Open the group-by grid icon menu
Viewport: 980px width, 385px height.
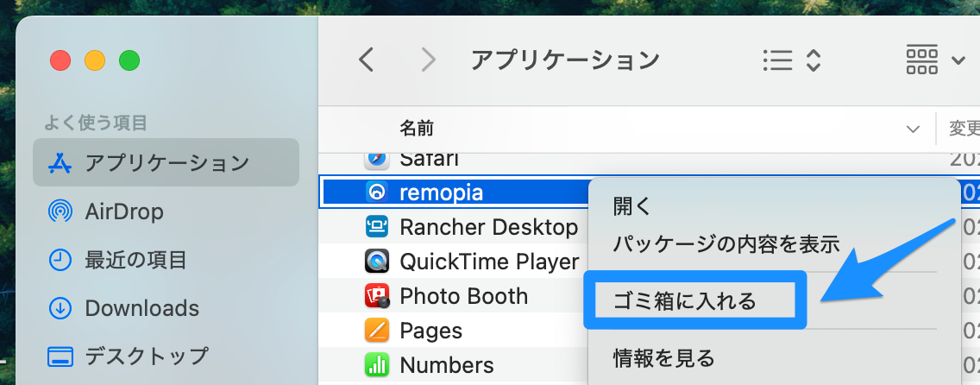point(922,60)
